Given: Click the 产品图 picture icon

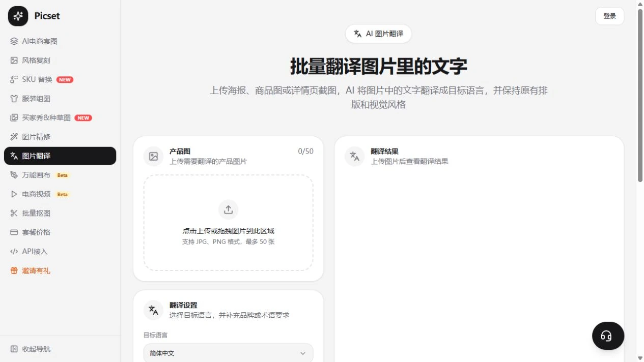Looking at the screenshot, I should pyautogui.click(x=154, y=157).
